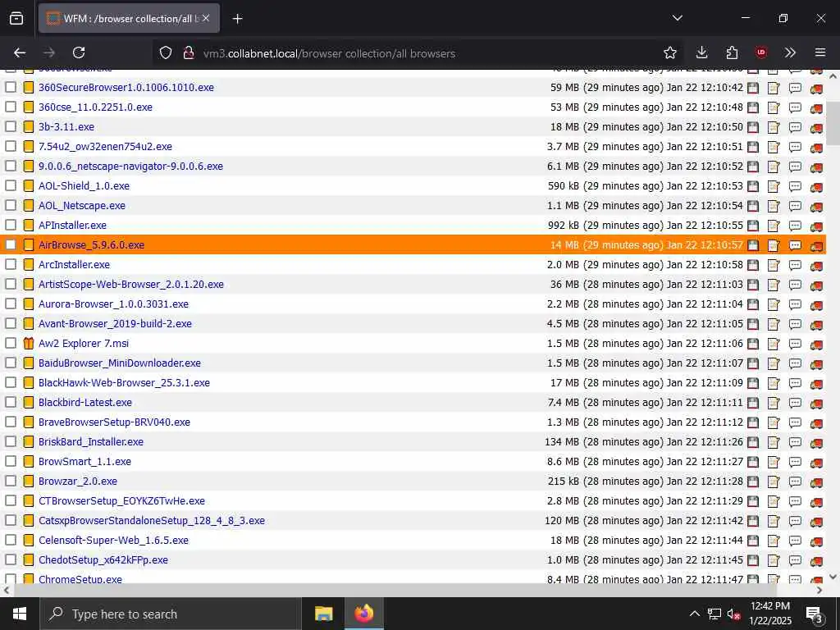Click the floppy save icon for AOL-Shield_1.0.exe
This screenshot has width=840, height=630.
(x=753, y=186)
